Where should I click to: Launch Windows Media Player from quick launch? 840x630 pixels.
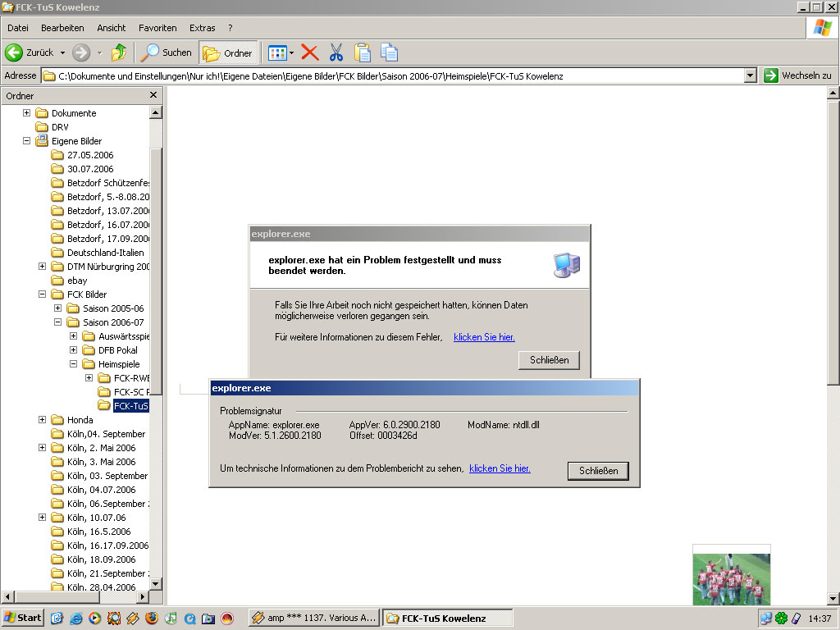click(x=94, y=619)
